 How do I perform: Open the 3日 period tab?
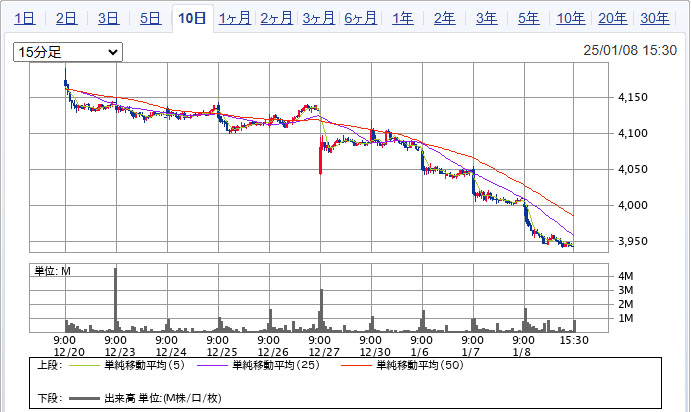pos(108,18)
